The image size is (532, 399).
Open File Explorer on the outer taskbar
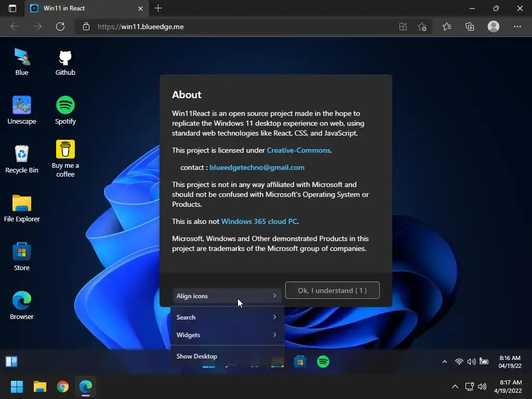(x=39, y=387)
